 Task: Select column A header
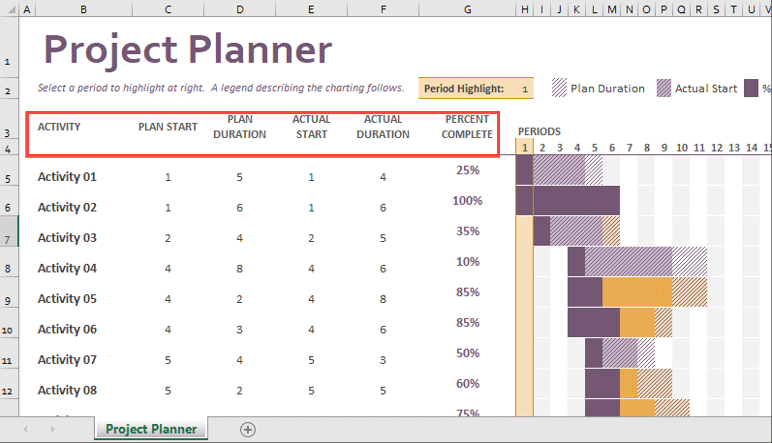(x=27, y=9)
